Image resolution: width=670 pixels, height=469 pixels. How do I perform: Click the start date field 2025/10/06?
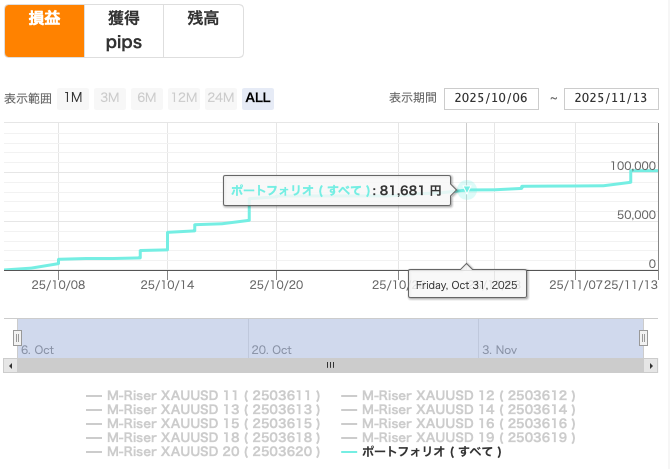(490, 98)
